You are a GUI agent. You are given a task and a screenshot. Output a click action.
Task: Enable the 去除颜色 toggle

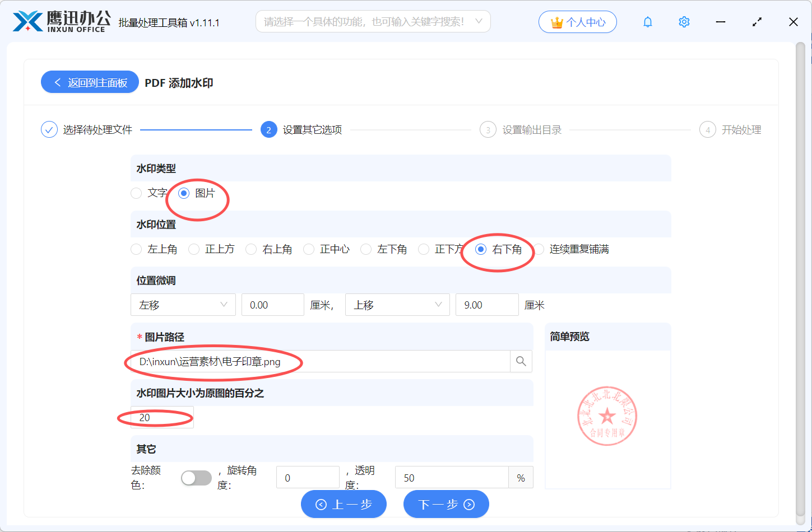tap(196, 478)
